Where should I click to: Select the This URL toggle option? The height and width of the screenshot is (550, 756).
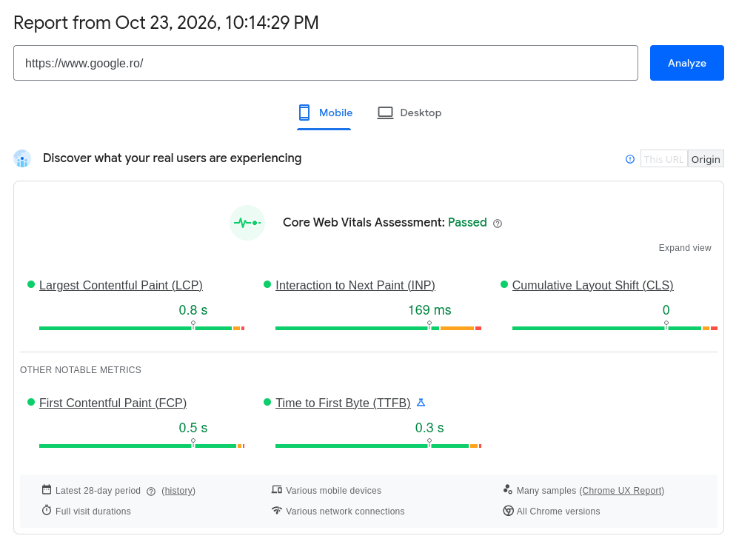664,159
